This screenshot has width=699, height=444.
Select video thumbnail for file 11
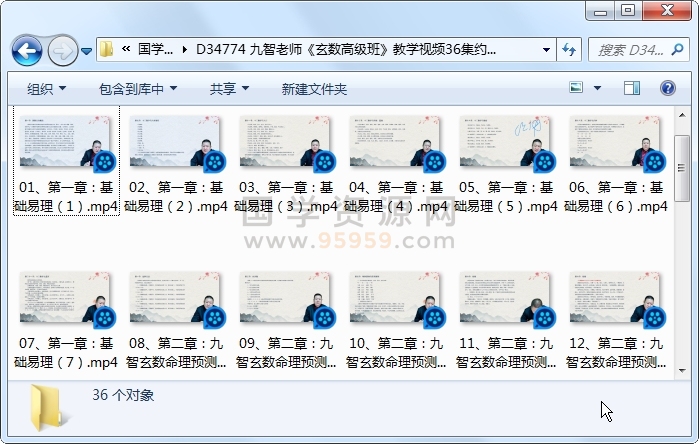pyautogui.click(x=506, y=298)
